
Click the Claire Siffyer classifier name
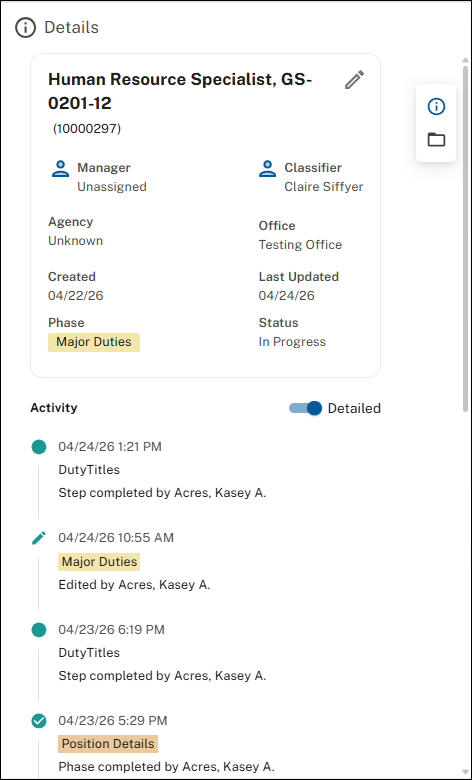(x=324, y=187)
